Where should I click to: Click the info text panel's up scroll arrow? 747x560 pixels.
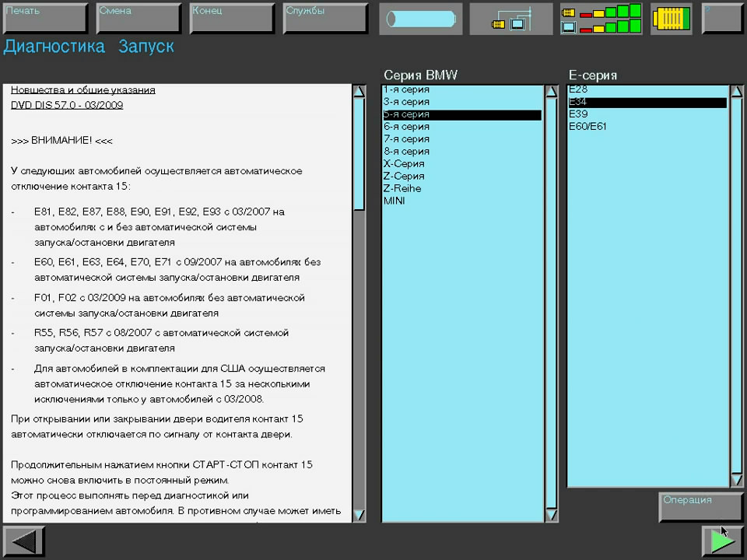click(359, 92)
